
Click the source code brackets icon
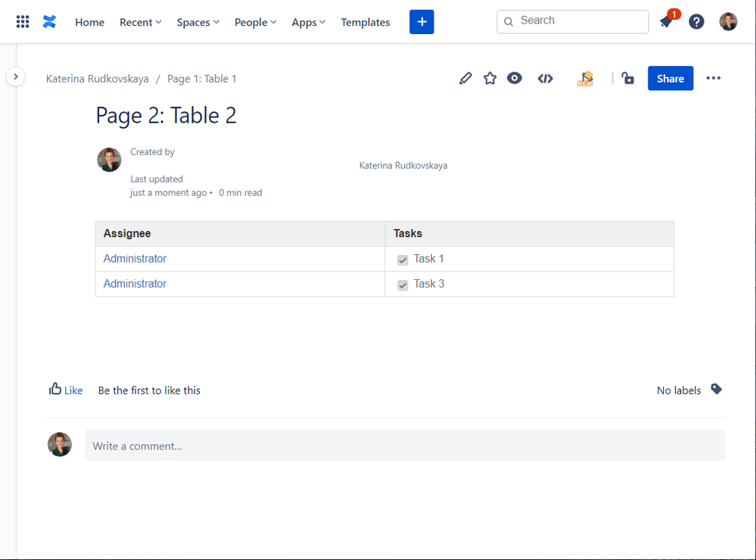pyautogui.click(x=546, y=78)
